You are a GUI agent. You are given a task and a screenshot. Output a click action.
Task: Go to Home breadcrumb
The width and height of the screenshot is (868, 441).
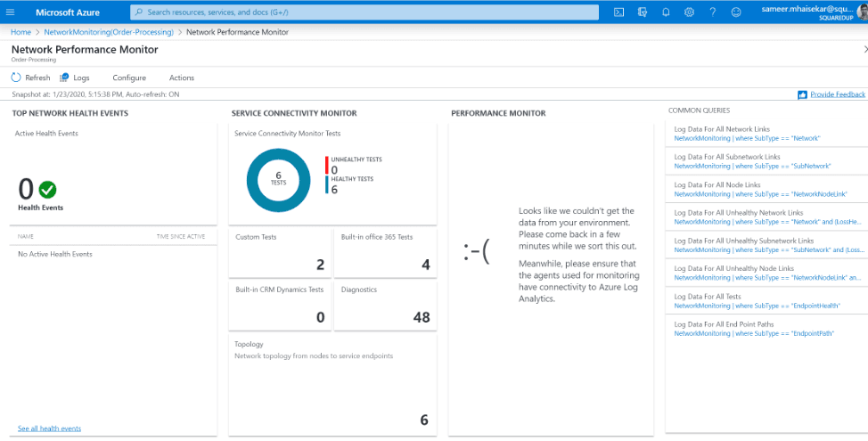[x=20, y=31]
